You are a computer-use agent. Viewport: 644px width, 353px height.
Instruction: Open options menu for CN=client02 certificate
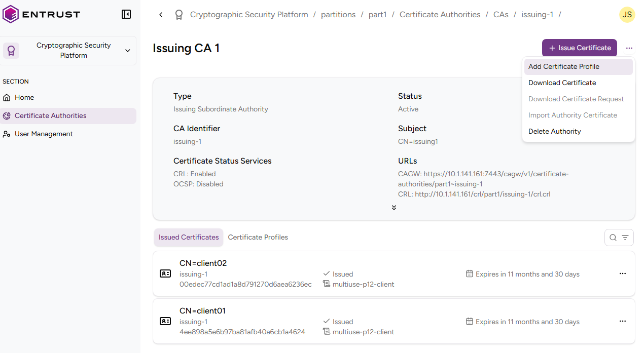[623, 273]
